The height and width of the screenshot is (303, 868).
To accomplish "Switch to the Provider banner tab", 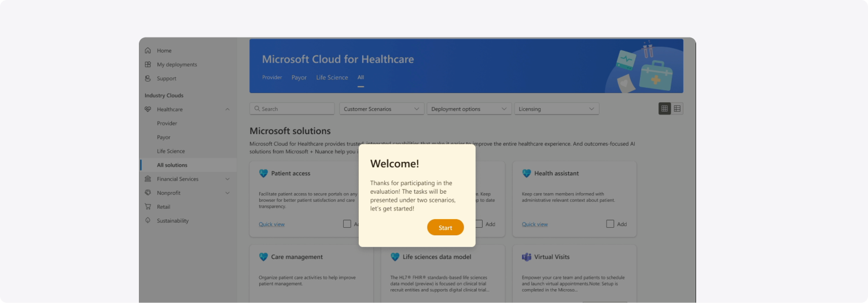I will point(272,77).
